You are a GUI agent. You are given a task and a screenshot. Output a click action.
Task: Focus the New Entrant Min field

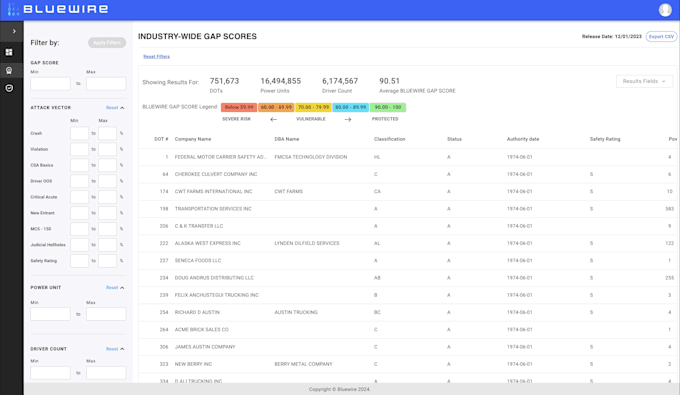point(79,213)
